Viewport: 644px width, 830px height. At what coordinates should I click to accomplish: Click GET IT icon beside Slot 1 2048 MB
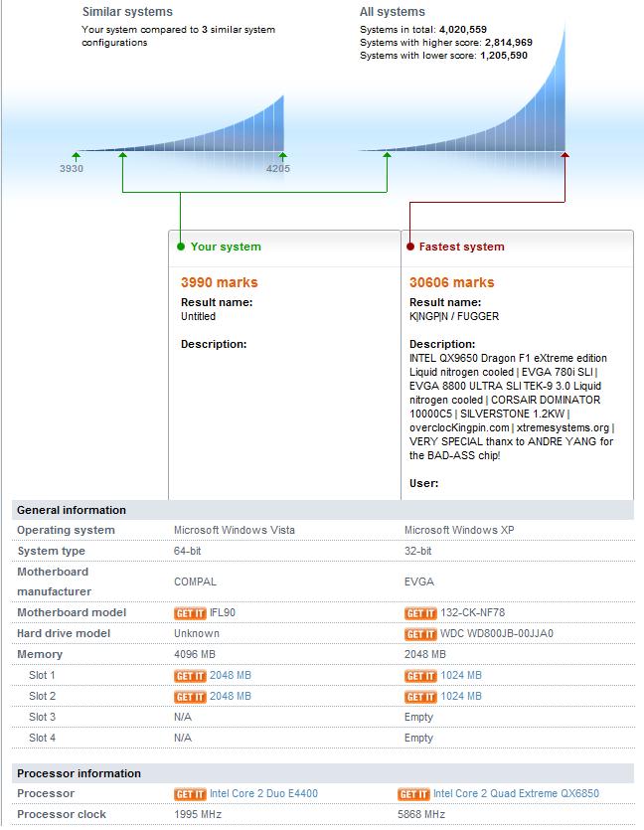pyautogui.click(x=190, y=676)
